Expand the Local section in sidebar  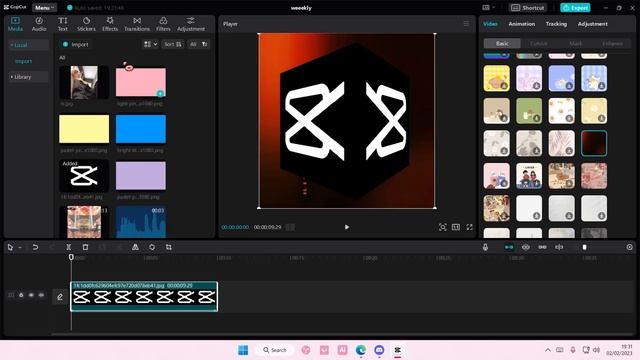(x=28, y=45)
